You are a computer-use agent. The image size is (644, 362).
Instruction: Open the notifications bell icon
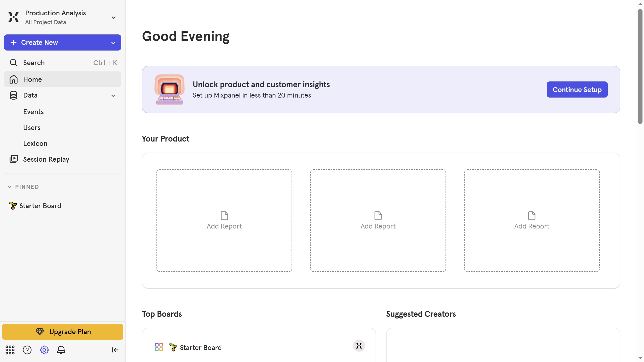click(x=61, y=350)
